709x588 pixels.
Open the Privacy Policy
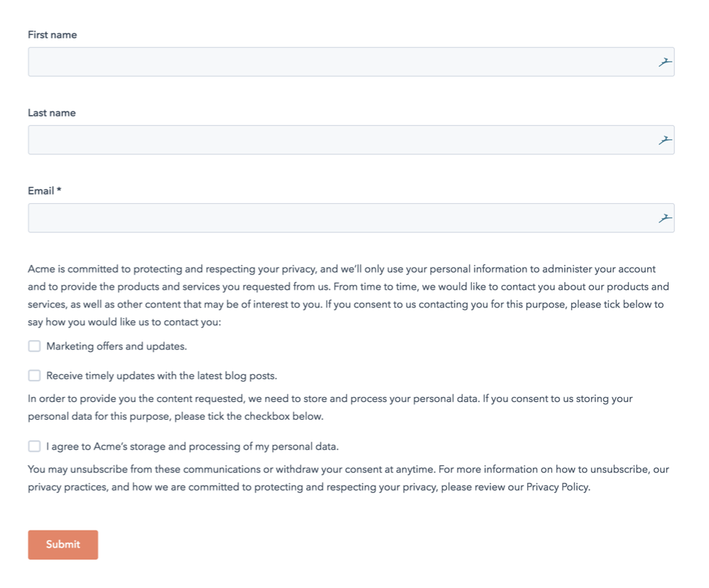pos(557,487)
